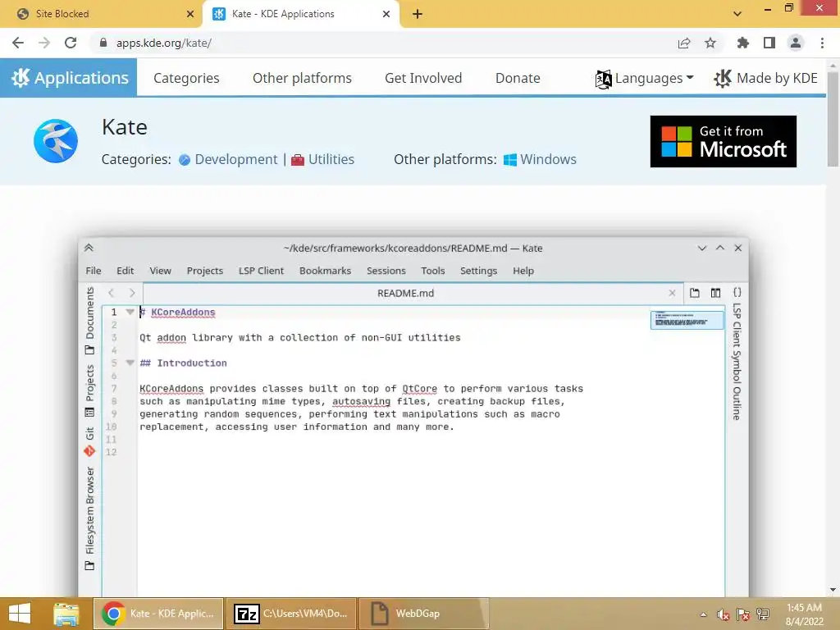Click the browser forward arrow
840x630 pixels.
[44, 43]
